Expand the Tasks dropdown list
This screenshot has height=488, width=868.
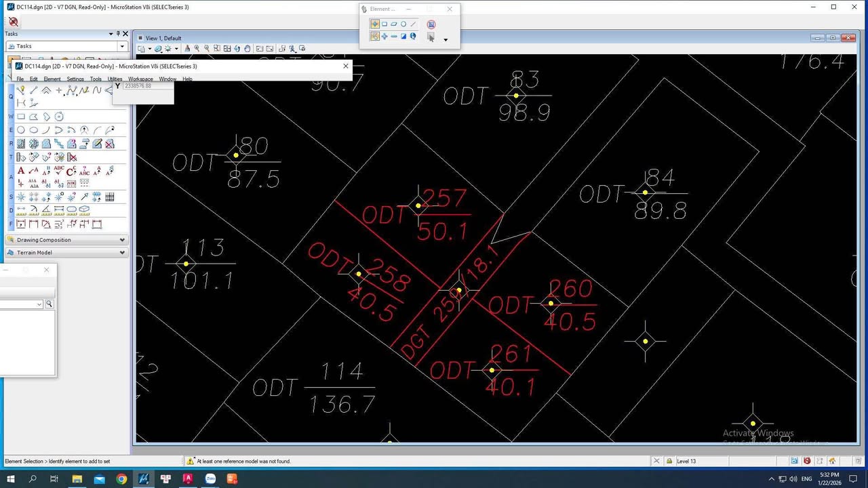click(x=122, y=46)
